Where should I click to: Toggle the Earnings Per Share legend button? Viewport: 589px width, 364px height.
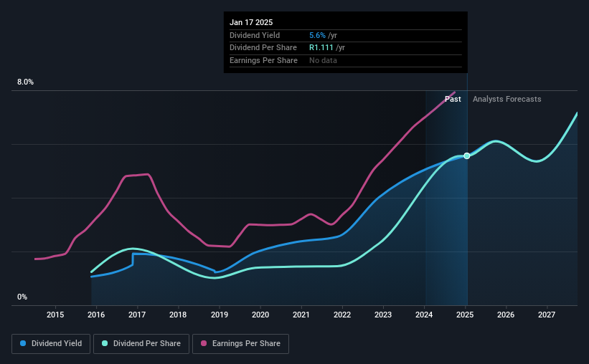240,344
